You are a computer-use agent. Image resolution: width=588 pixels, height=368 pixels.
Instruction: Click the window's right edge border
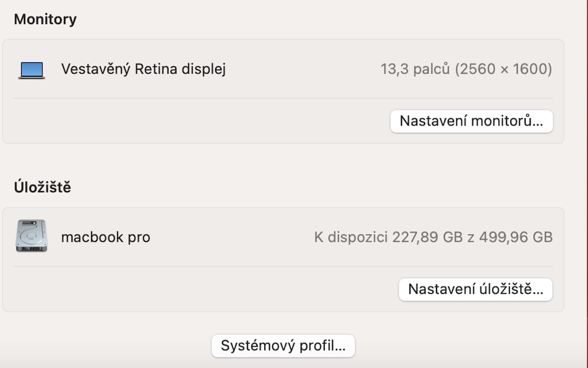pyautogui.click(x=587, y=170)
